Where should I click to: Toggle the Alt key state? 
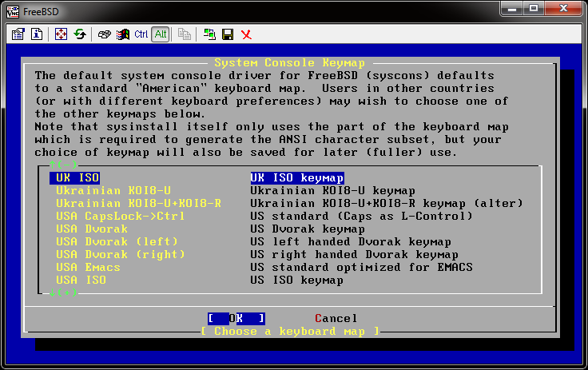coord(161,34)
